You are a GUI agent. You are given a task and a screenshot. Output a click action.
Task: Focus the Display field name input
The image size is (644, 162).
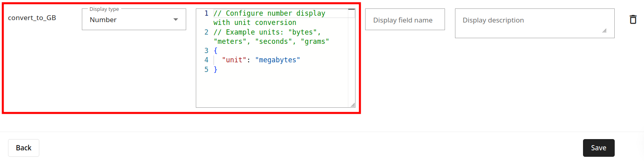(405, 19)
